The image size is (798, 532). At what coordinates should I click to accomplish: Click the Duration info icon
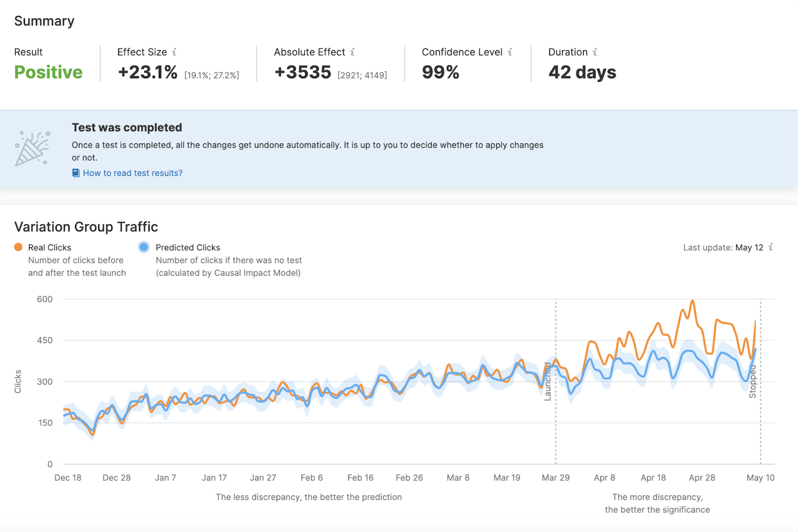(595, 51)
